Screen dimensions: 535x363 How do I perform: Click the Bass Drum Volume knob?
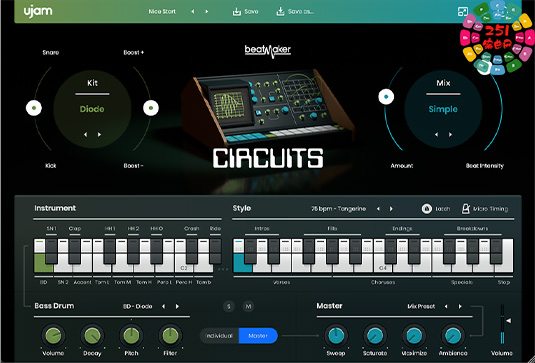(x=53, y=336)
